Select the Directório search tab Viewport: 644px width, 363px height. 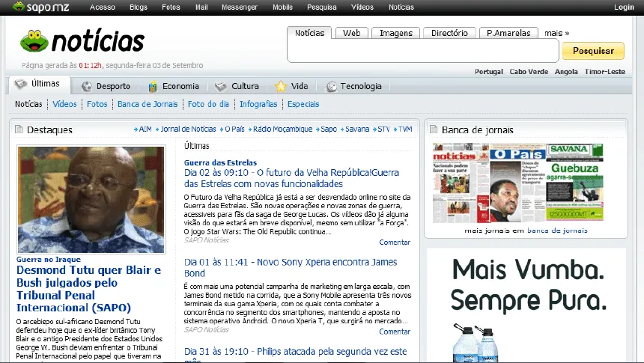[x=449, y=33]
